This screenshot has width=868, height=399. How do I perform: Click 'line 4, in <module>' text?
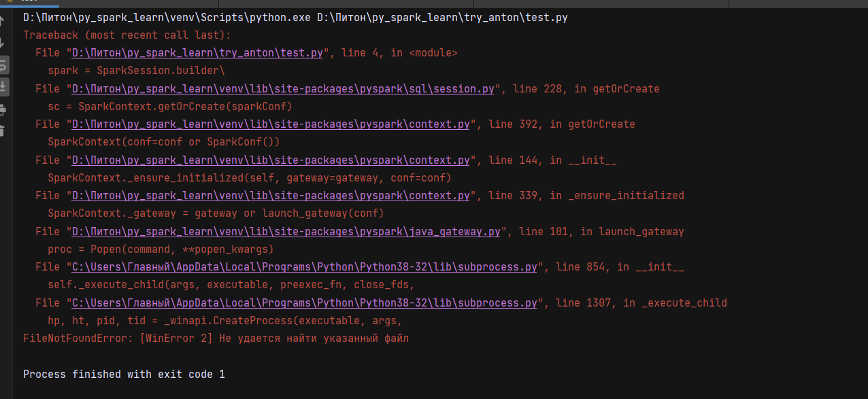click(399, 53)
